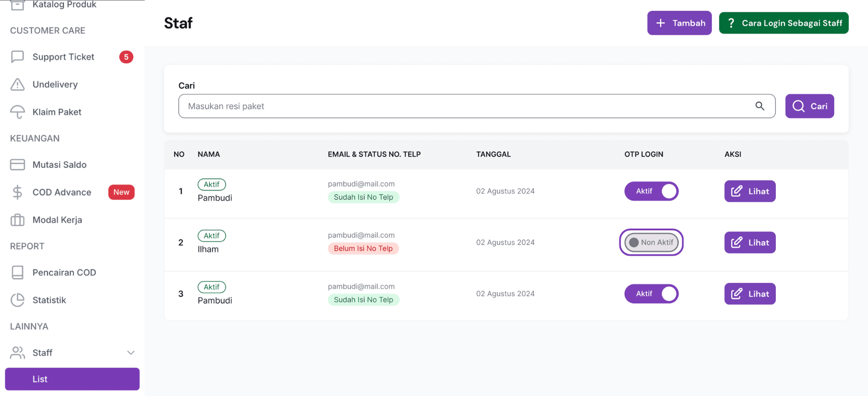This screenshot has width=868, height=396.
Task: Toggle OTP login for Pambudi in row 1
Action: click(x=651, y=191)
